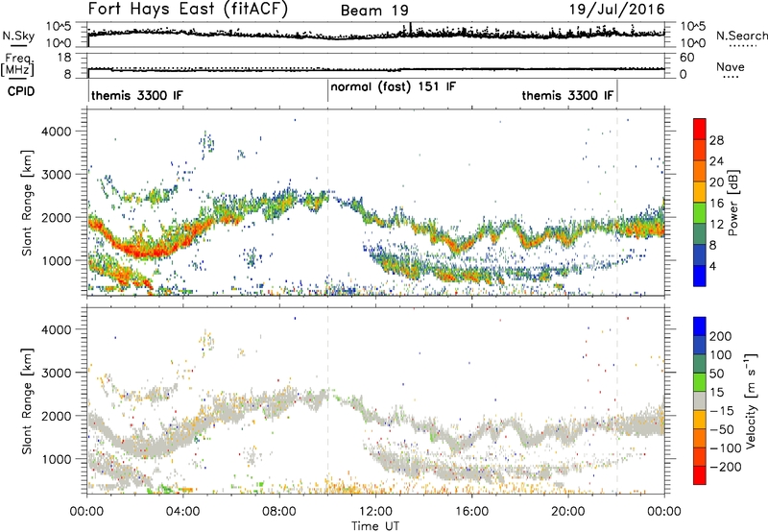This screenshot has height=532, width=768.
Task: Click the '1000' tick on the velocity panel
Action: click(57, 459)
